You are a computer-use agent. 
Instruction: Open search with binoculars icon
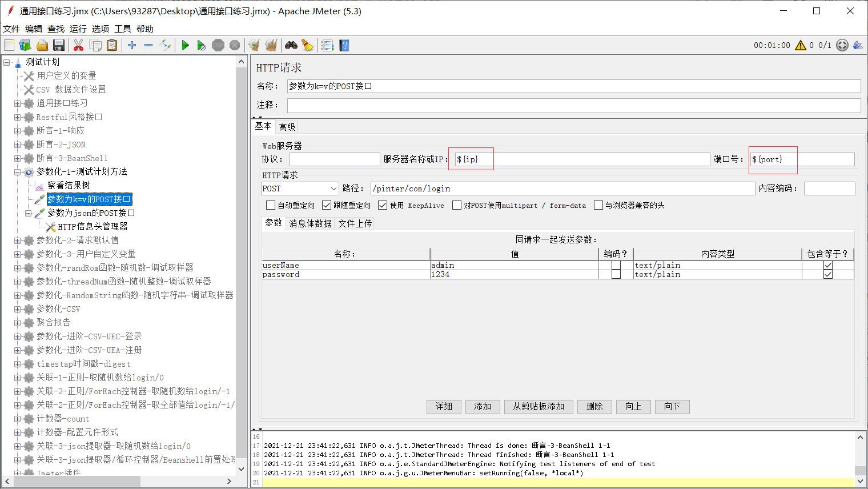click(291, 45)
